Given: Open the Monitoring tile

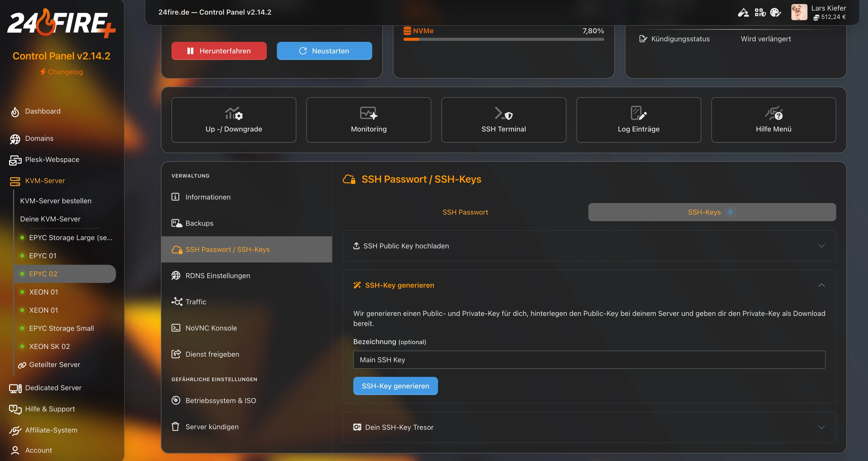Looking at the screenshot, I should pos(369,120).
